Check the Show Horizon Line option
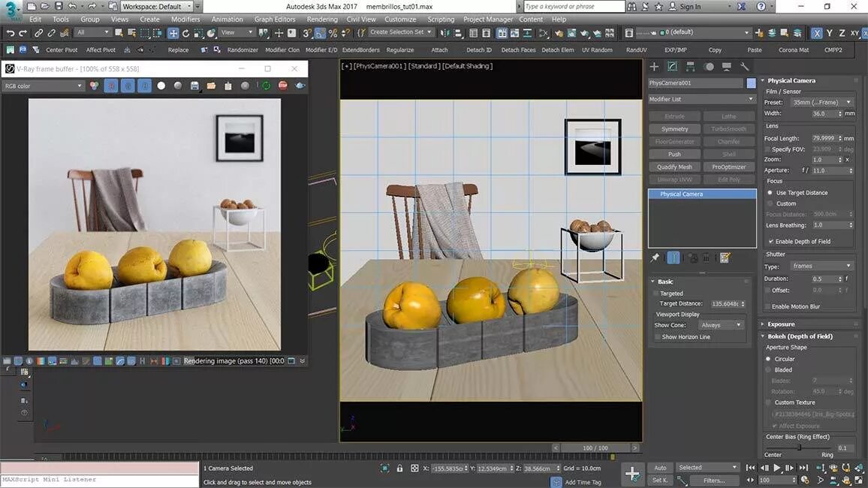The image size is (868, 488). (658, 336)
